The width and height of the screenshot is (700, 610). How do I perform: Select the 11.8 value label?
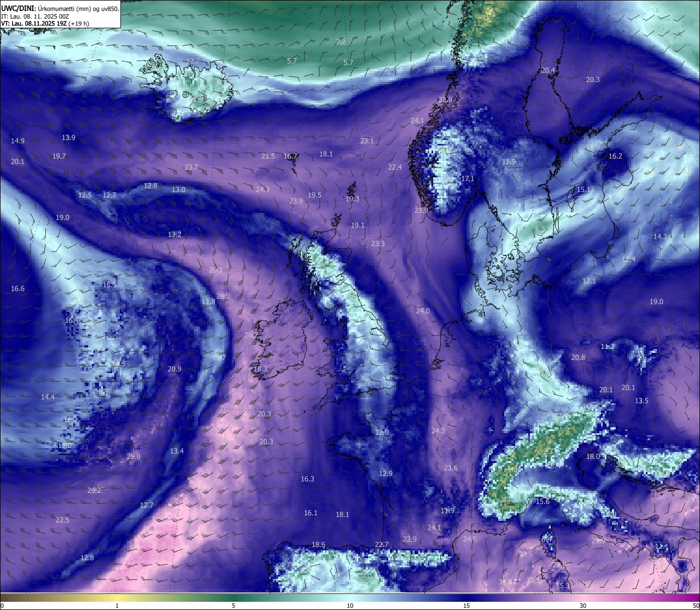pos(208,301)
